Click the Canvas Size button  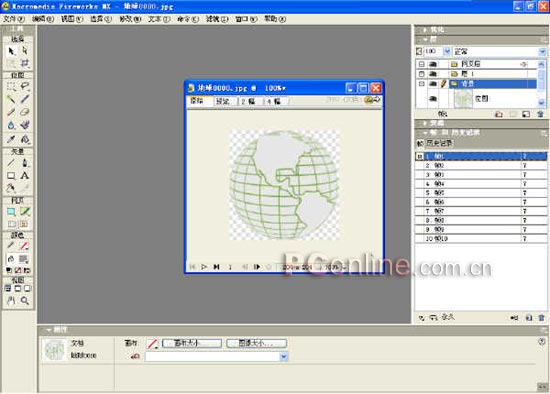click(192, 343)
